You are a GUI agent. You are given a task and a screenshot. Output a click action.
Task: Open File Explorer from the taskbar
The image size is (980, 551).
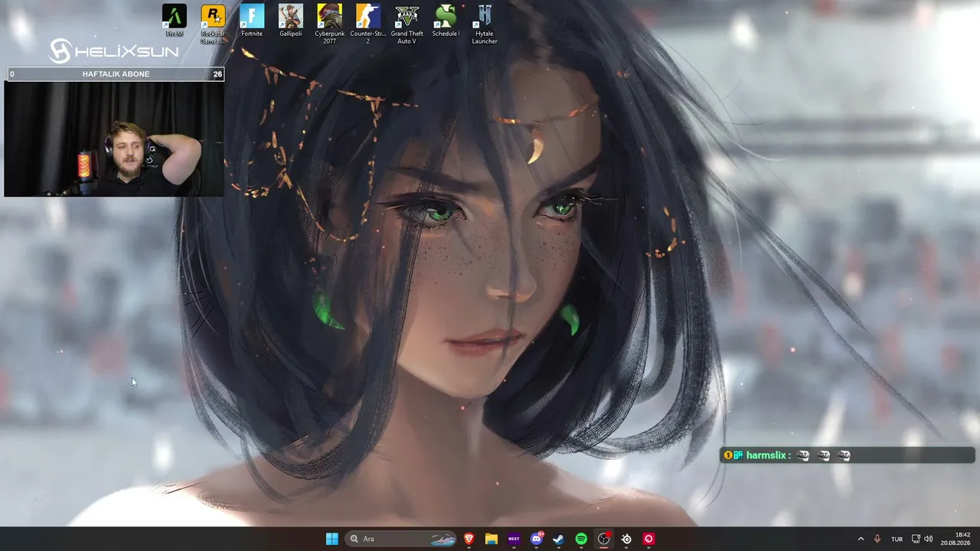click(x=492, y=539)
